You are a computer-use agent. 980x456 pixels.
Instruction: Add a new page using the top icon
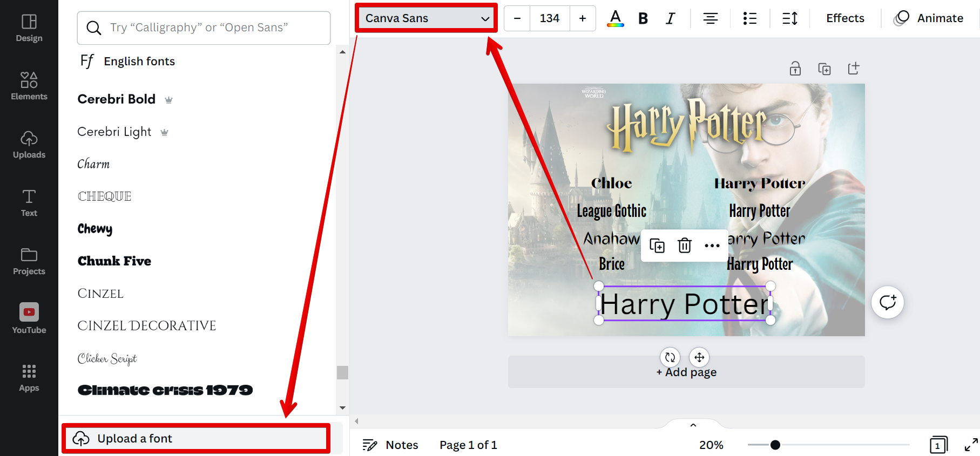pos(853,69)
